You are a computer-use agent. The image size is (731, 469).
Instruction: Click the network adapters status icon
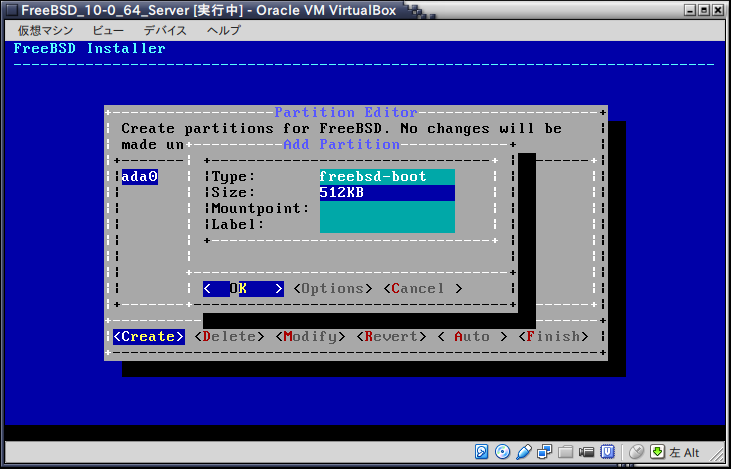(544, 452)
